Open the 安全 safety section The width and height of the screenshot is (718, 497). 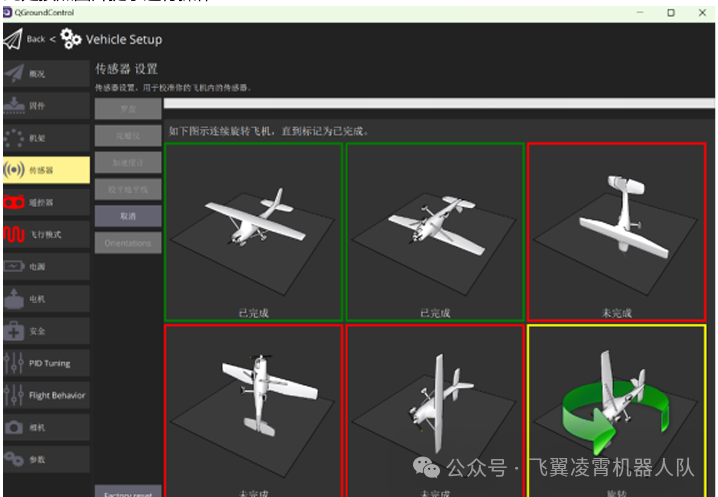(45, 331)
